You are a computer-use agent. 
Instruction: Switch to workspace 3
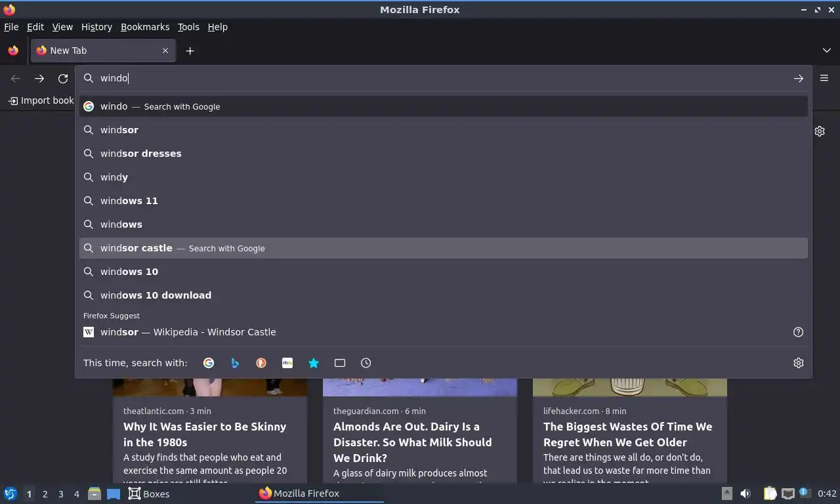(x=60, y=494)
